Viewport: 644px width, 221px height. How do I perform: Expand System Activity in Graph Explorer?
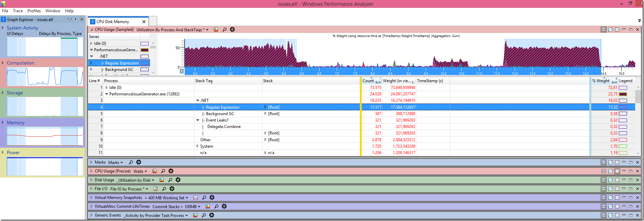pos(3,28)
